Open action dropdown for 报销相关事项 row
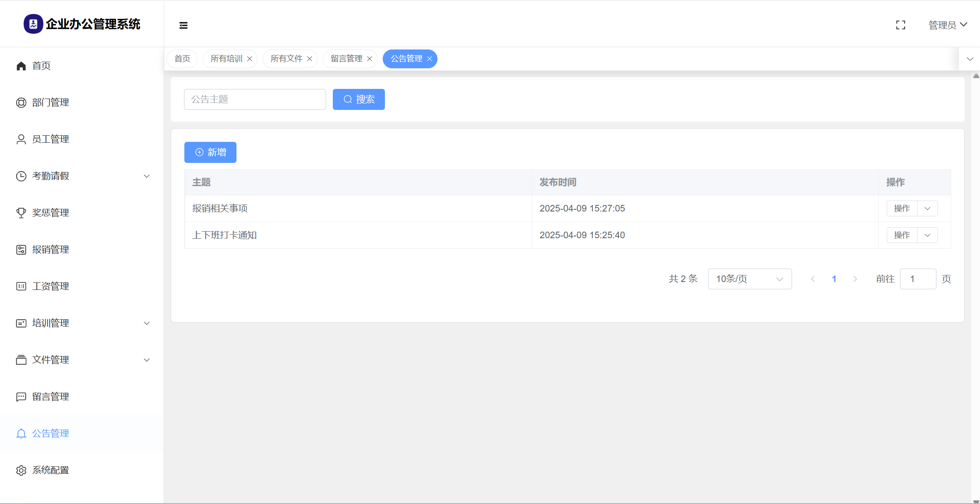The image size is (980, 504). pos(927,208)
